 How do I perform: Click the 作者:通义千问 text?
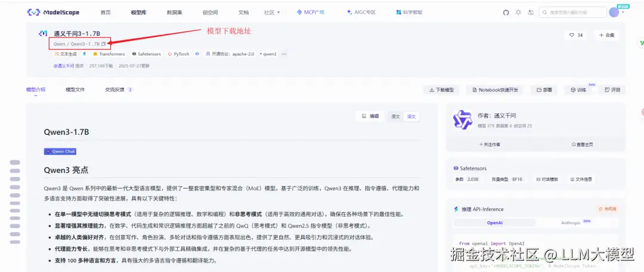[497, 116]
